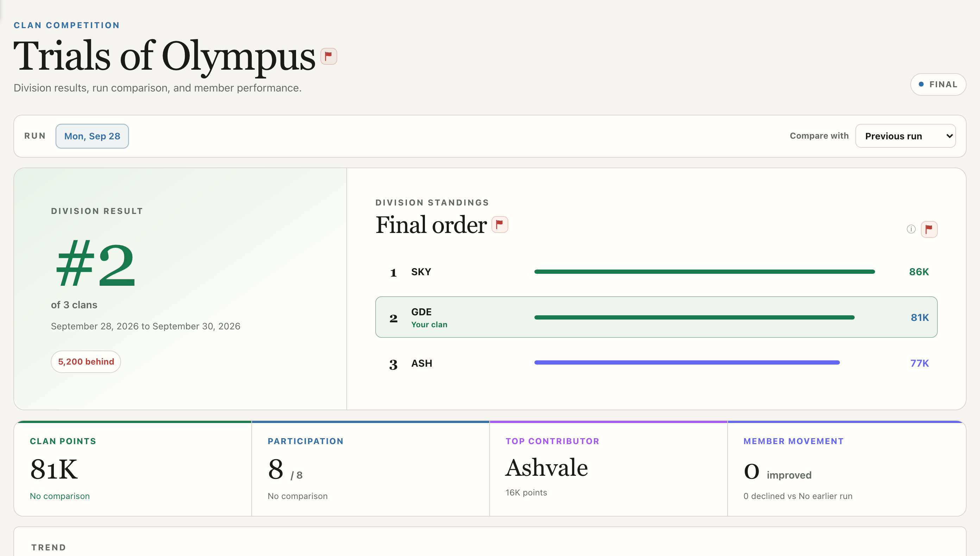Screen dimensions: 980x556
Task: Click the 86K score value
Action: 919,272
